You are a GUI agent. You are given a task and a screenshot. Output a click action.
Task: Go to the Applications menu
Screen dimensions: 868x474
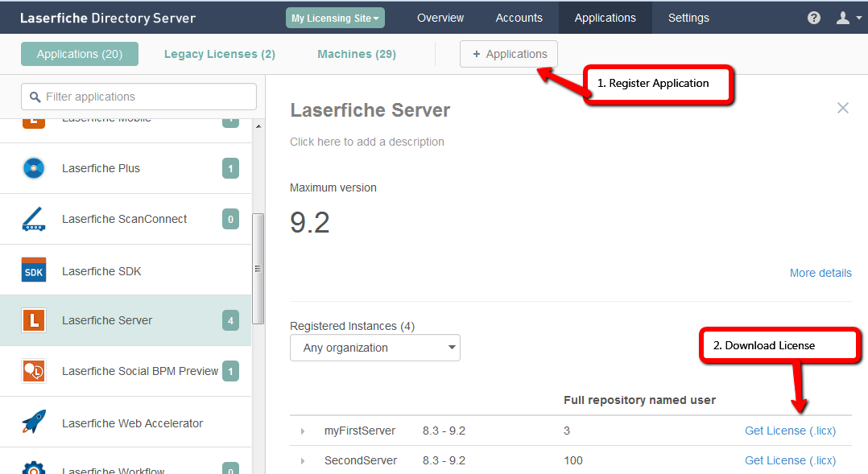click(605, 18)
